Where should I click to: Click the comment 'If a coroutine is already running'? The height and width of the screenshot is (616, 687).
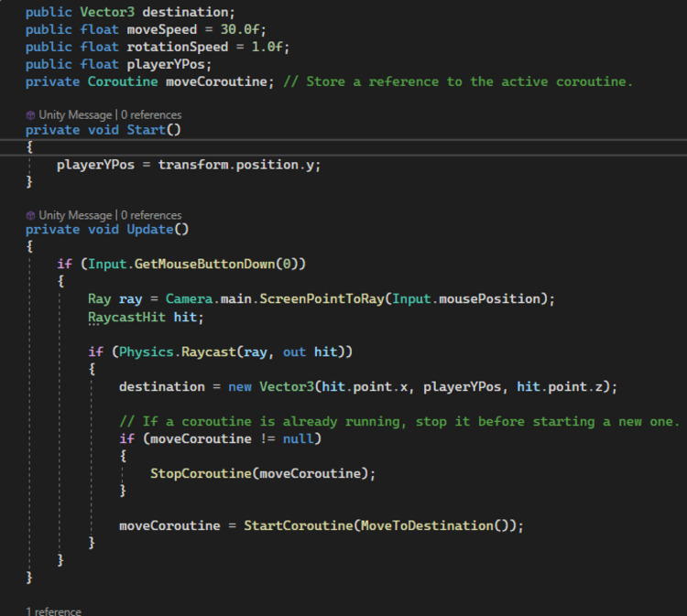(271, 421)
